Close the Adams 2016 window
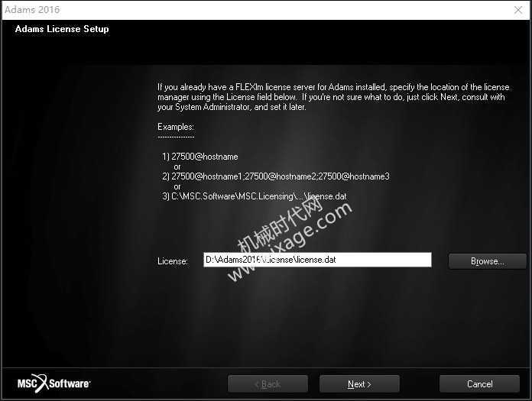This screenshot has height=401, width=532. [x=517, y=10]
